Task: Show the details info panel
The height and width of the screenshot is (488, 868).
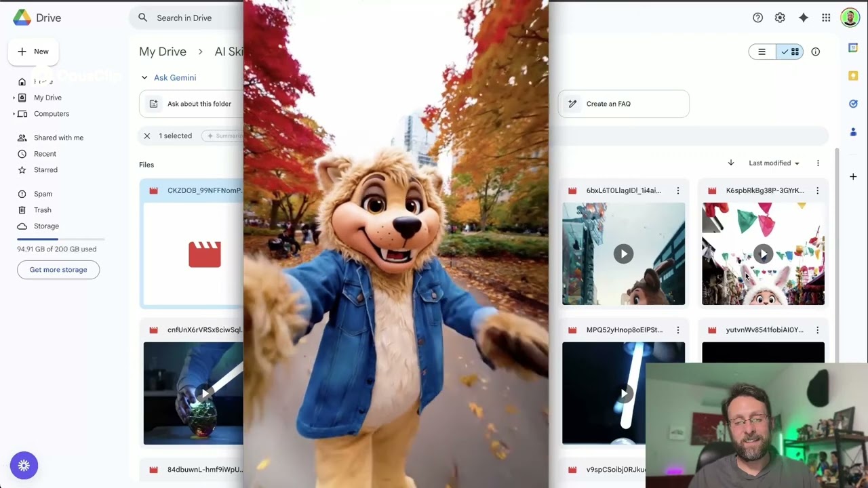Action: click(815, 52)
